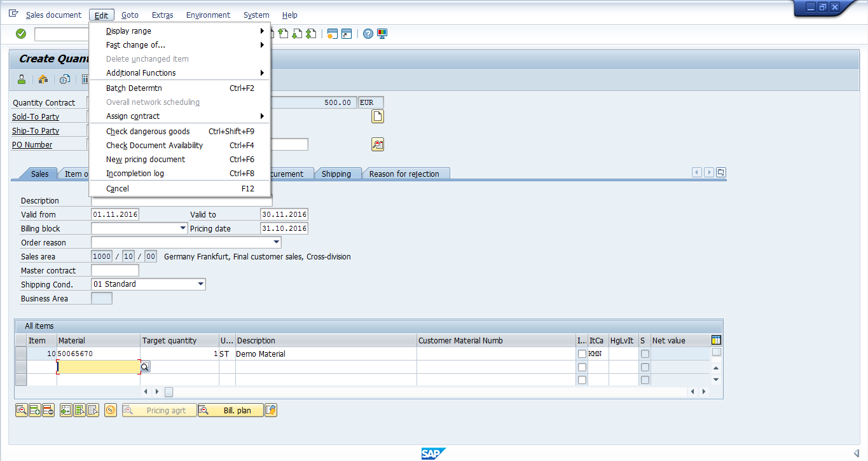Viewport: 868px width, 461px height.
Task: Open the Shipping Cond. dropdown
Action: (200, 284)
